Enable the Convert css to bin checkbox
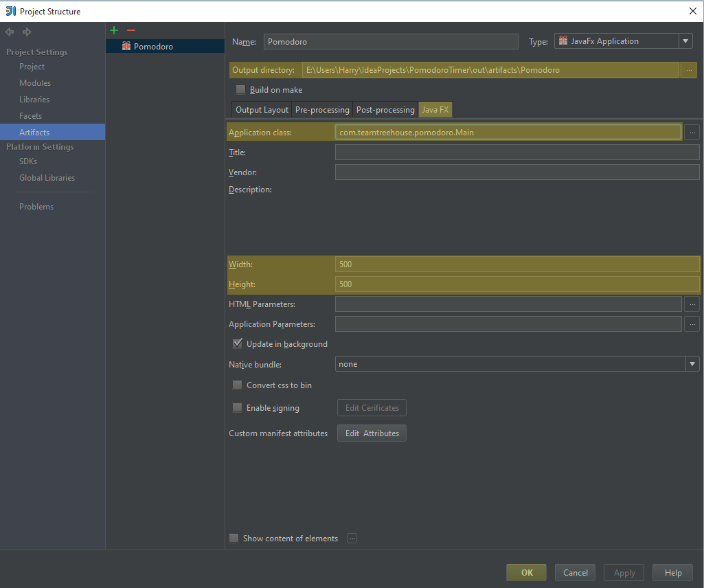 (238, 385)
